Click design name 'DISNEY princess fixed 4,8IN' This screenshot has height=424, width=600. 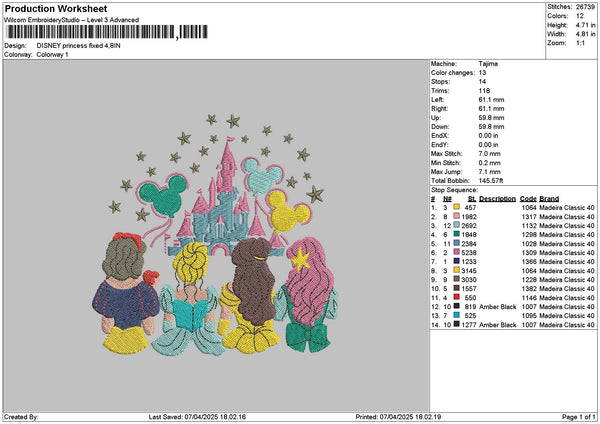click(78, 46)
